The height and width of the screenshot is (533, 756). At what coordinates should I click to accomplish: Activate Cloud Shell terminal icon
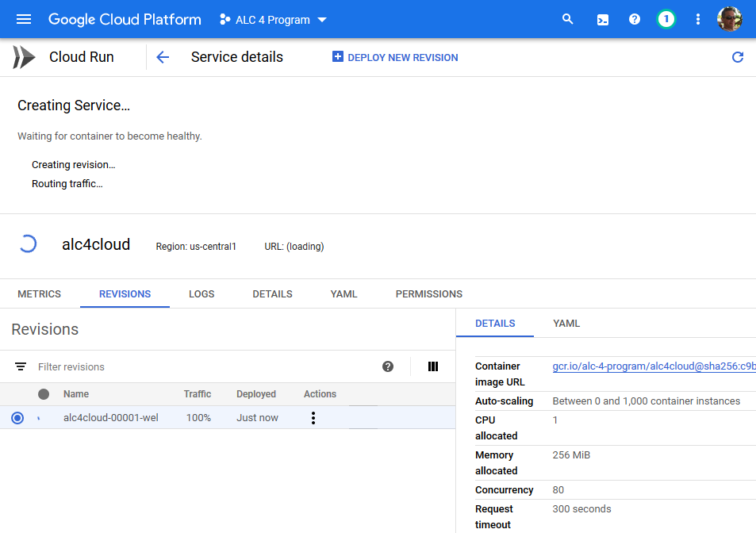click(603, 20)
